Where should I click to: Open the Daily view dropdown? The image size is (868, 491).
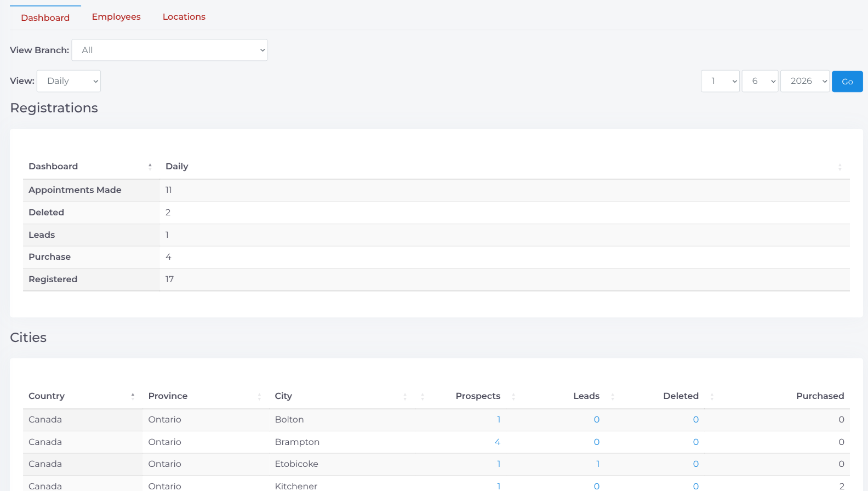[68, 81]
